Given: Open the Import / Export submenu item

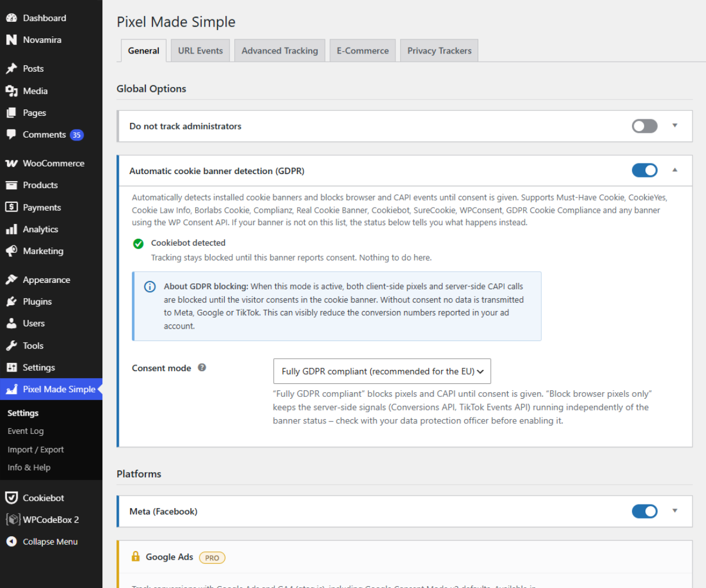Looking at the screenshot, I should click(36, 450).
